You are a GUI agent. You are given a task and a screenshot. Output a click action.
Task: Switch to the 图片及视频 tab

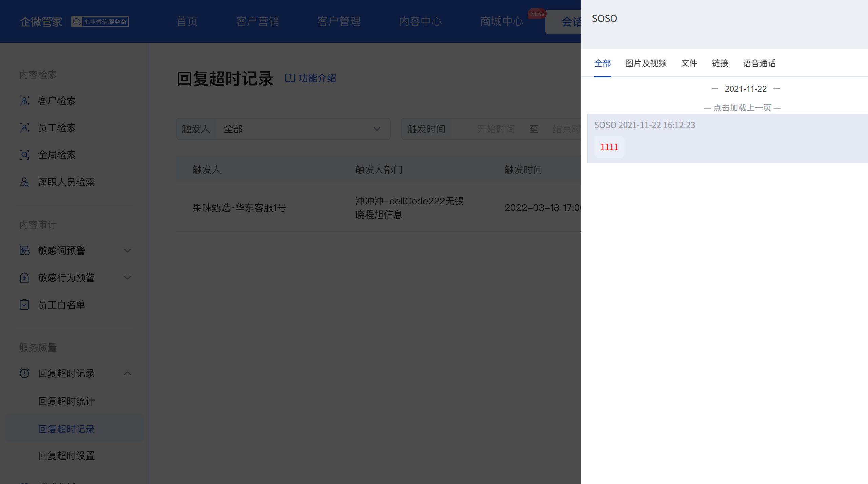[x=646, y=63]
